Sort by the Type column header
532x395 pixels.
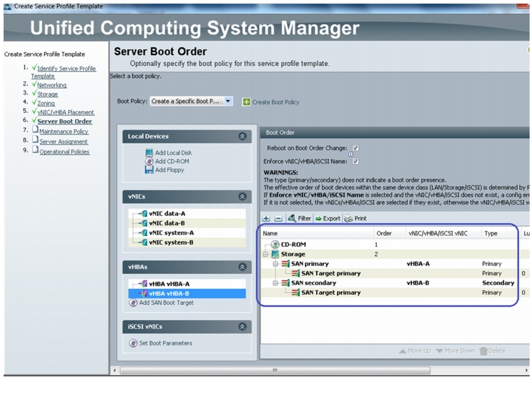point(500,233)
